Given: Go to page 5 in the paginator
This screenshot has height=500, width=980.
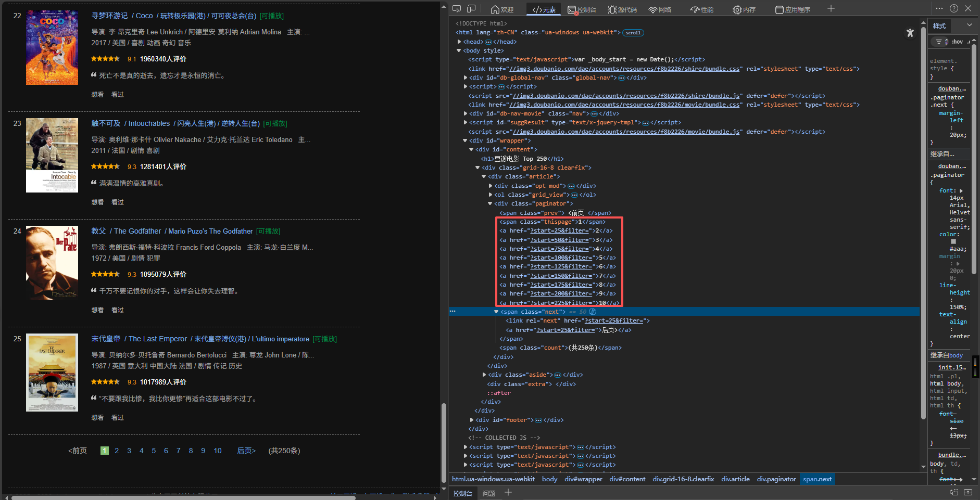Looking at the screenshot, I should coord(154,451).
